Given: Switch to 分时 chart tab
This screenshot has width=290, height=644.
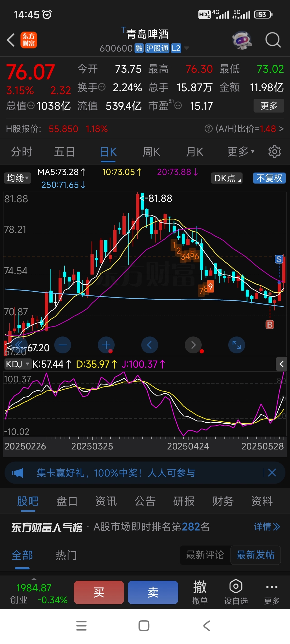Looking at the screenshot, I should click(x=21, y=152).
